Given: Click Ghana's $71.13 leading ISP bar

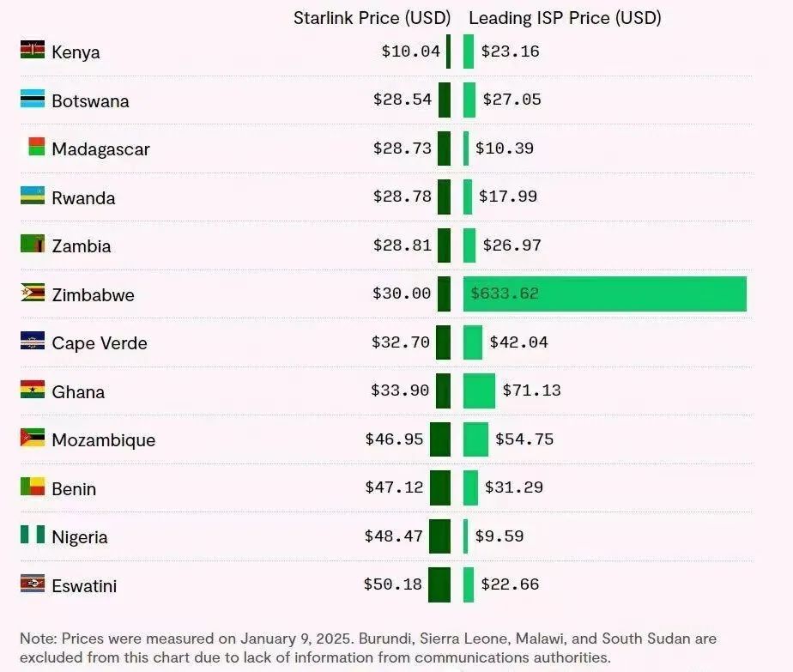Looking at the screenshot, I should pos(479,390).
